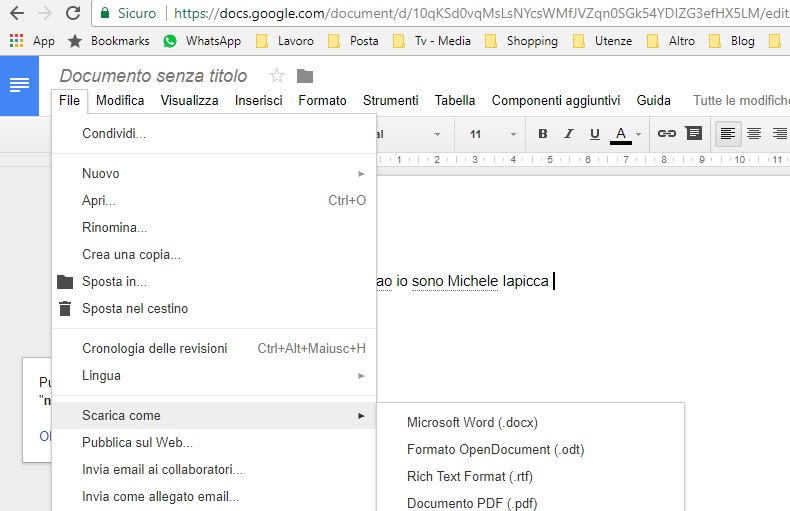790x511 pixels.
Task: Open the Componenti aggiuntivi menu
Action: point(556,100)
